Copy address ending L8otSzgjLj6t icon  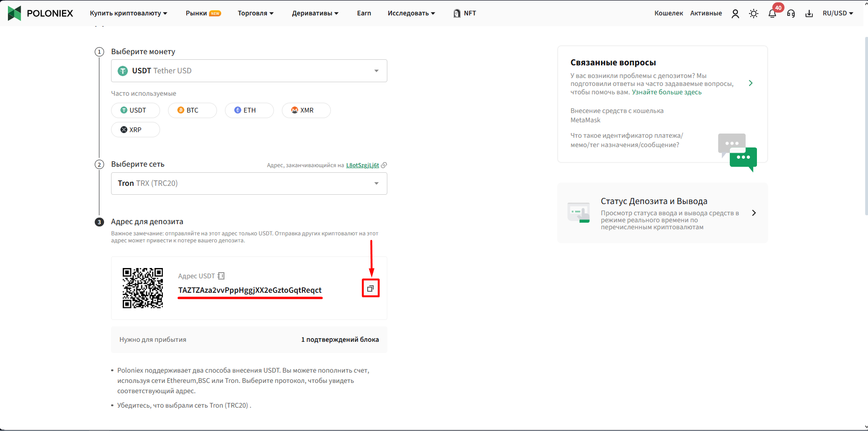384,165
